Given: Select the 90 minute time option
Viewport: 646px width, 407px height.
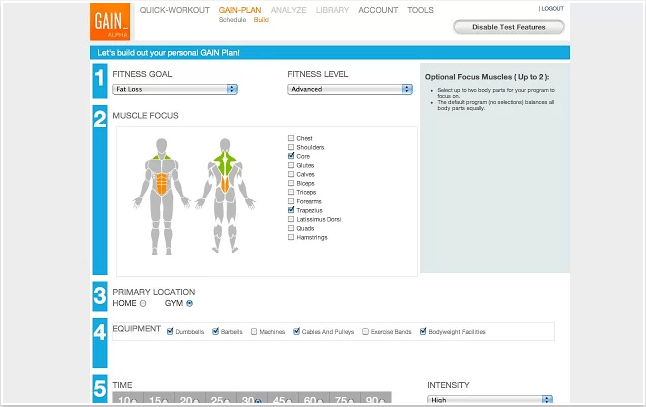Looking at the screenshot, I should [x=382, y=401].
